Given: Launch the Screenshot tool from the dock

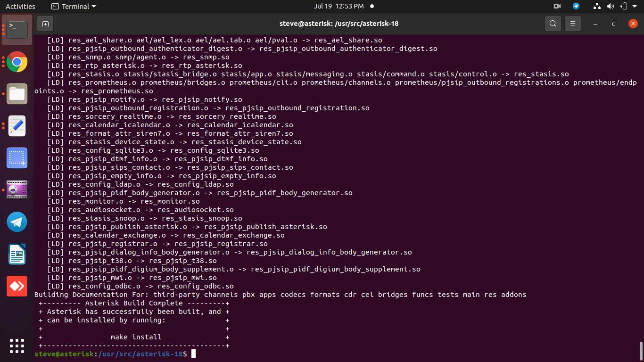Looking at the screenshot, I should (17, 158).
